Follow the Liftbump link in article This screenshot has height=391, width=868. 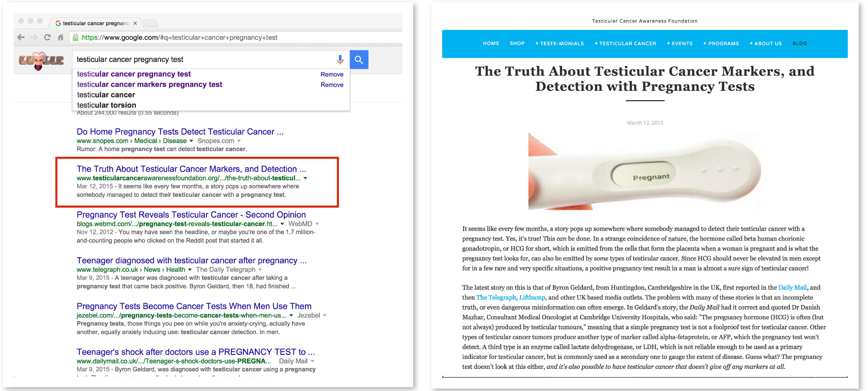point(532,298)
